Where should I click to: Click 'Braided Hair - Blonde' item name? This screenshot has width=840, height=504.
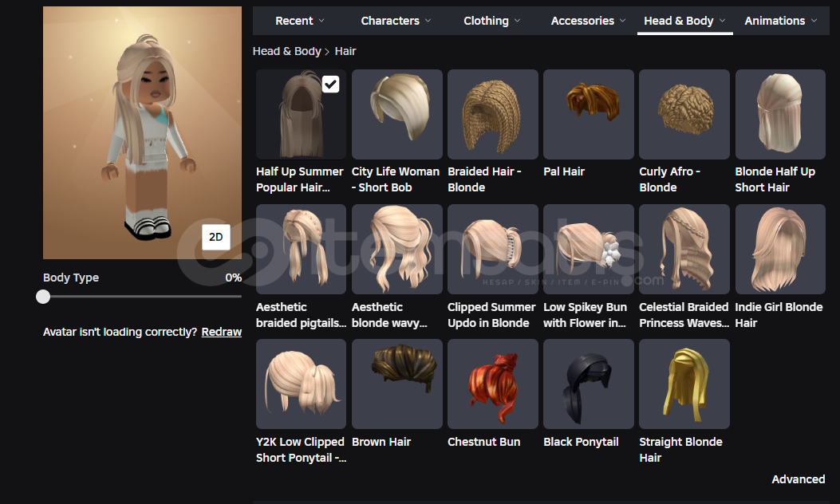tap(484, 179)
